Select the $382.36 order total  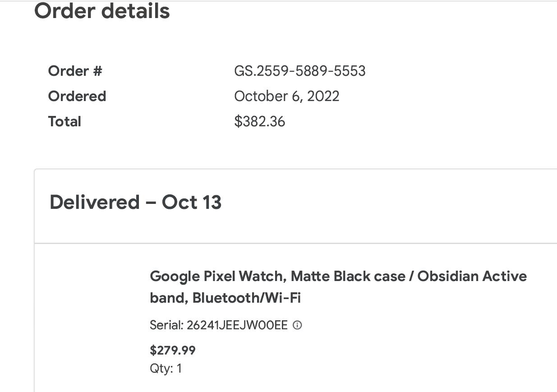(x=259, y=121)
